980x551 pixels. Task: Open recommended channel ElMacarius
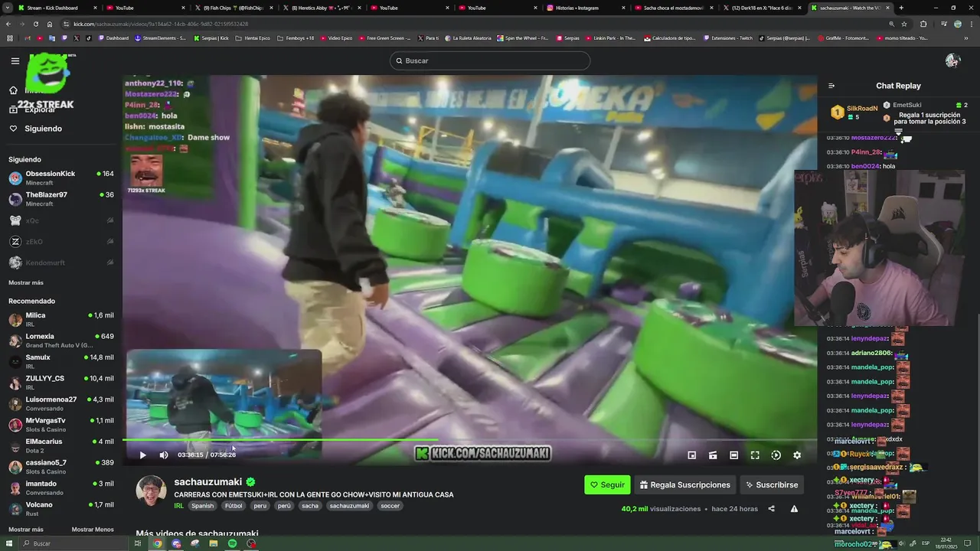tap(61, 445)
